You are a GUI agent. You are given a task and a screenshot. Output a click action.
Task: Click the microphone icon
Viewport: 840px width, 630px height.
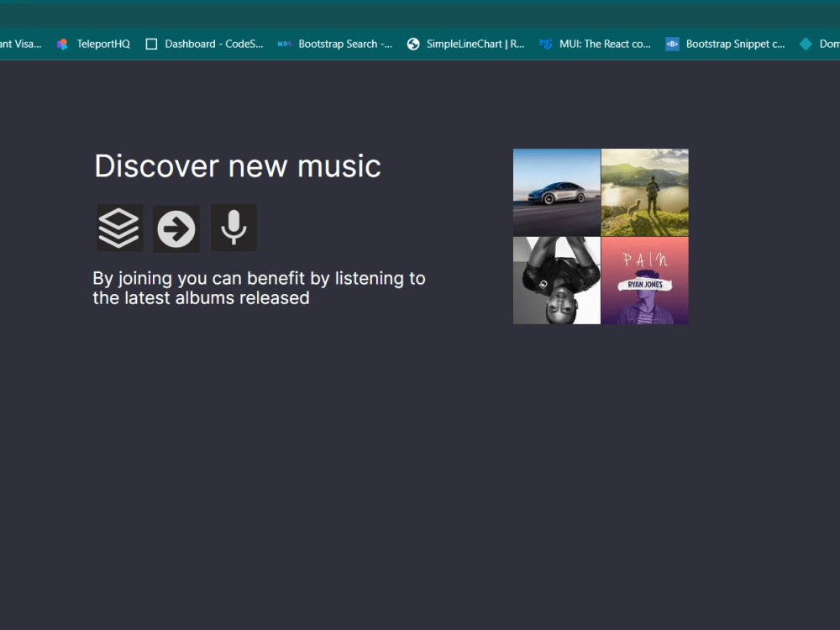click(234, 228)
